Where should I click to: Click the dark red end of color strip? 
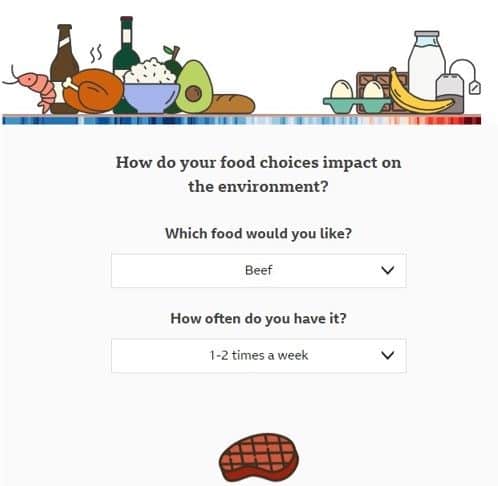click(x=473, y=120)
